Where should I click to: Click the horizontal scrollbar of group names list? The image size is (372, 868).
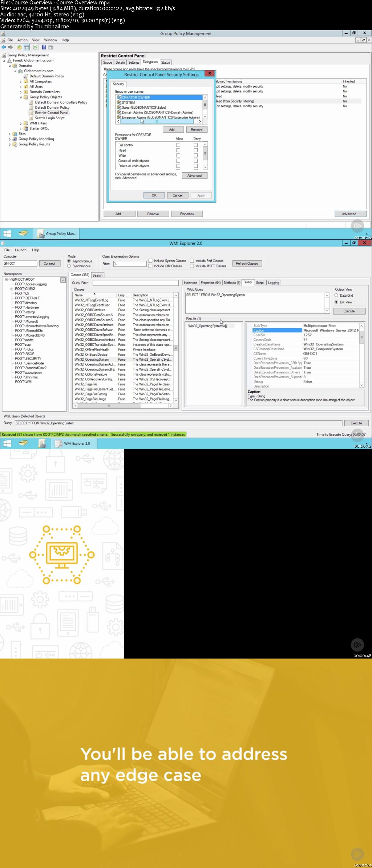[159, 121]
